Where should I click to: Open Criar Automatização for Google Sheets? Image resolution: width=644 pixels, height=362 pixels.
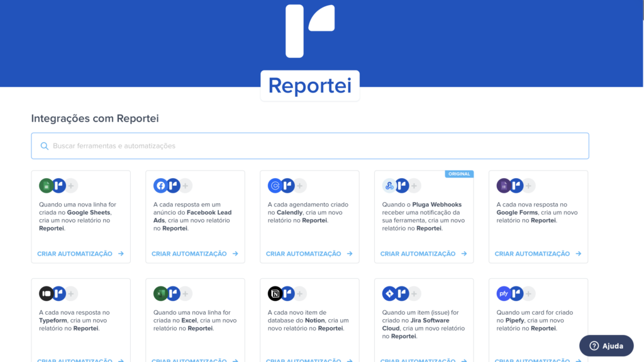80,254
